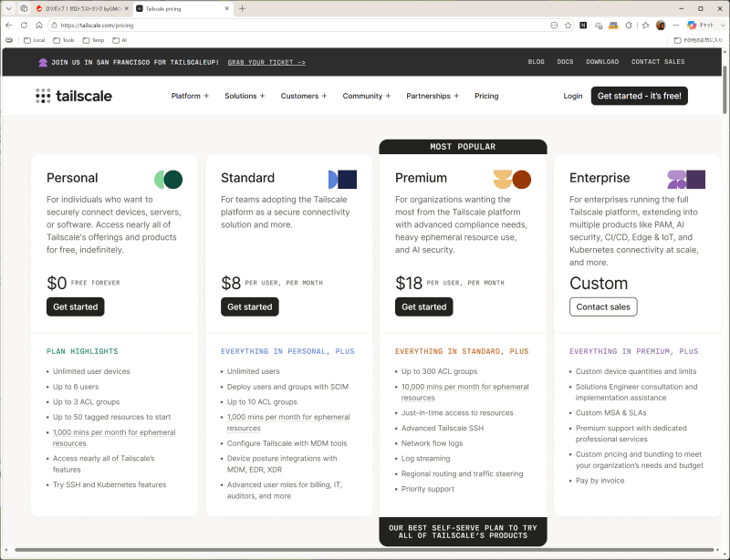This screenshot has height=560, width=730.
Task: Close the Tailscale pricing tab
Action: 227,8
